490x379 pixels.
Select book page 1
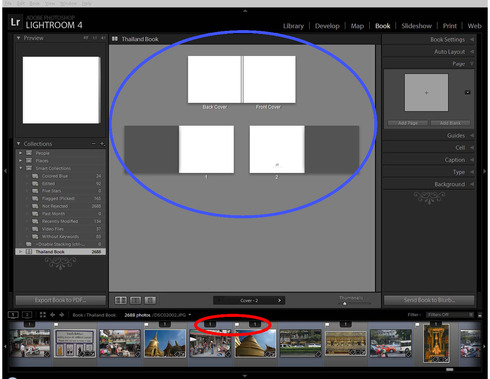pos(206,149)
